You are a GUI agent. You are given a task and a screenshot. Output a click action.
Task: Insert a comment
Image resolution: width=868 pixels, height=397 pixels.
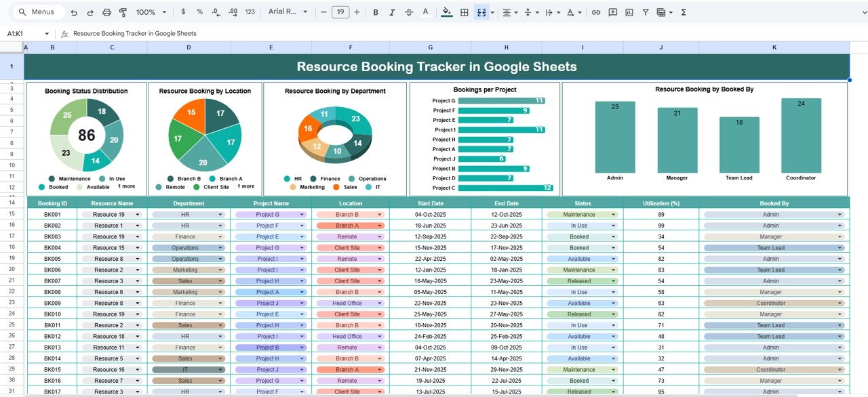[613, 12]
